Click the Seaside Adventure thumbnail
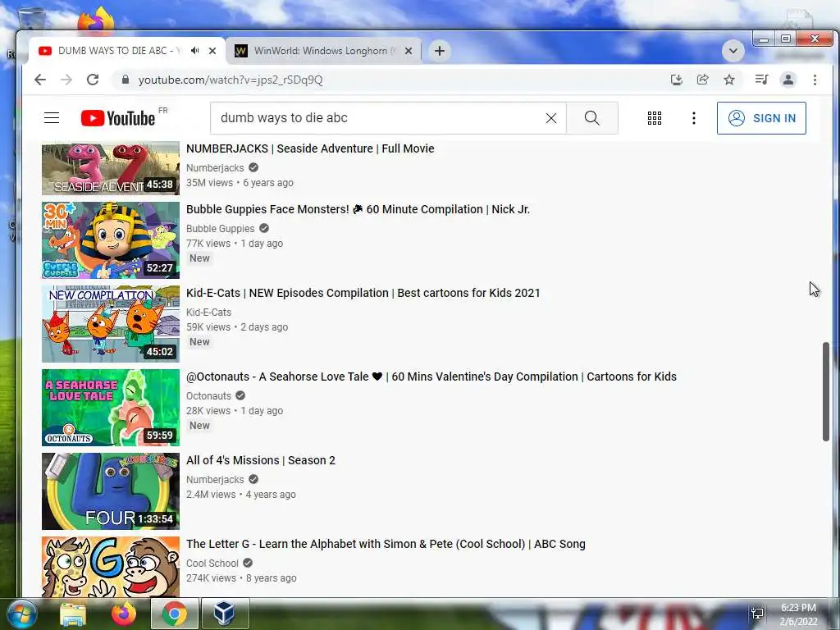The width and height of the screenshot is (840, 630). pos(111,168)
